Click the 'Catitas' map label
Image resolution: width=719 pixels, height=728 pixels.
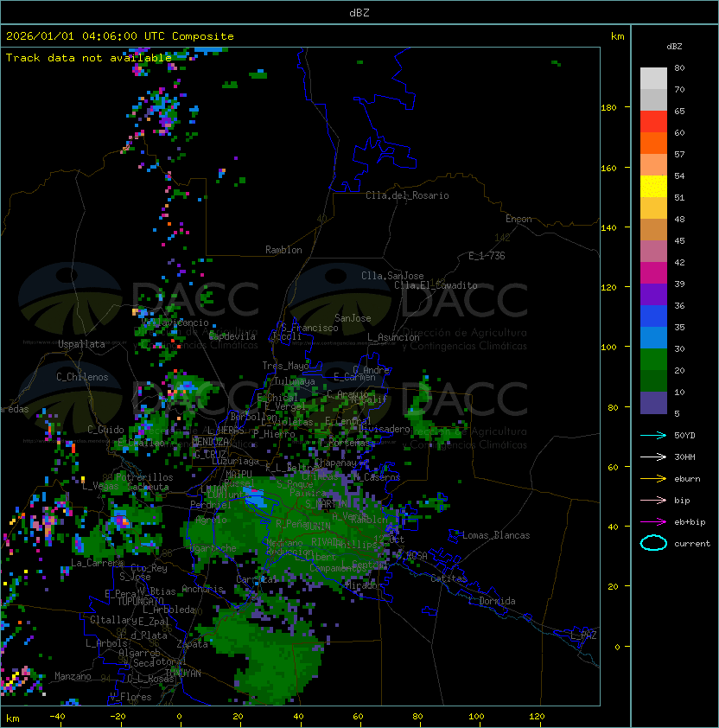[449, 578]
